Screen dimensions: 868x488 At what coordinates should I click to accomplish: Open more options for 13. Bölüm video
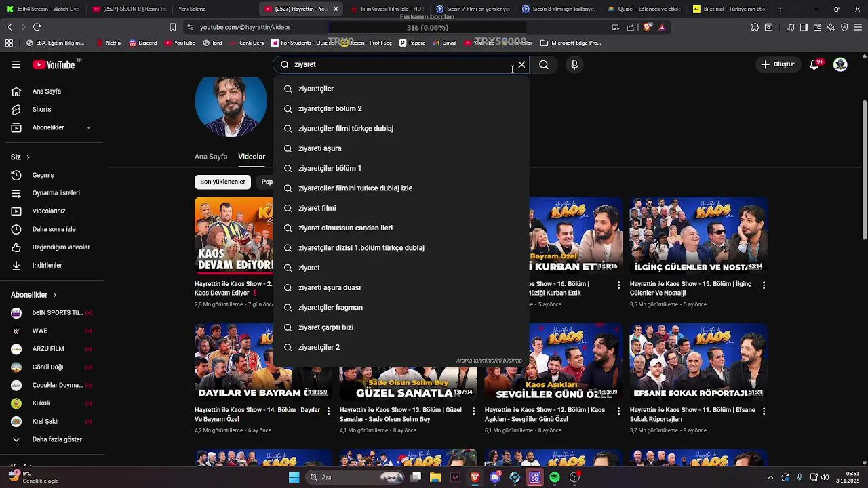coord(473,411)
